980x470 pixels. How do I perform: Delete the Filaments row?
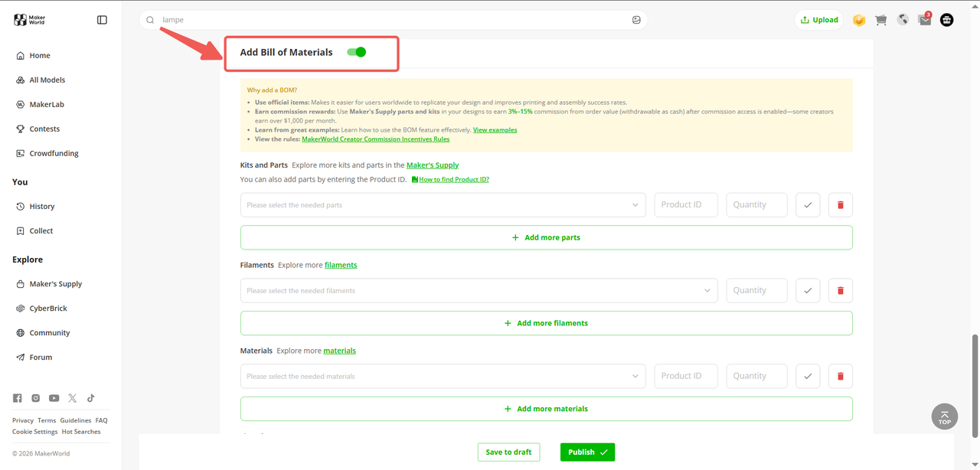841,291
